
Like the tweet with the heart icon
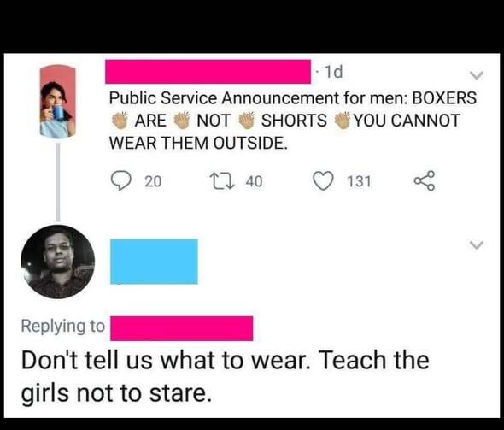click(324, 181)
